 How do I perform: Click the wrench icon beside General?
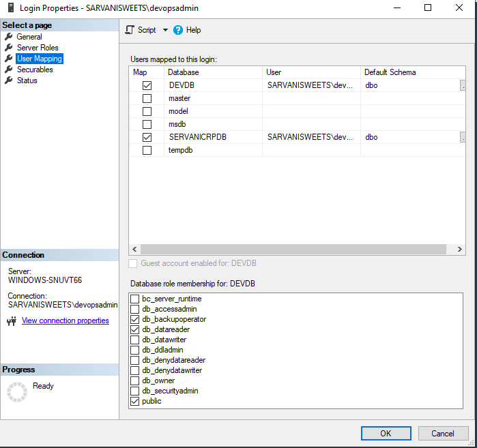8,36
